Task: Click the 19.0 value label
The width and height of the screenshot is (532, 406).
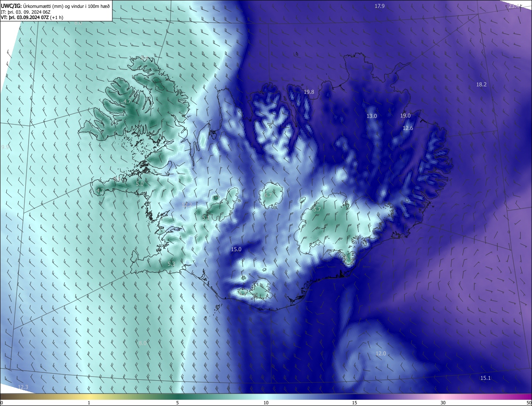Action: point(405,115)
